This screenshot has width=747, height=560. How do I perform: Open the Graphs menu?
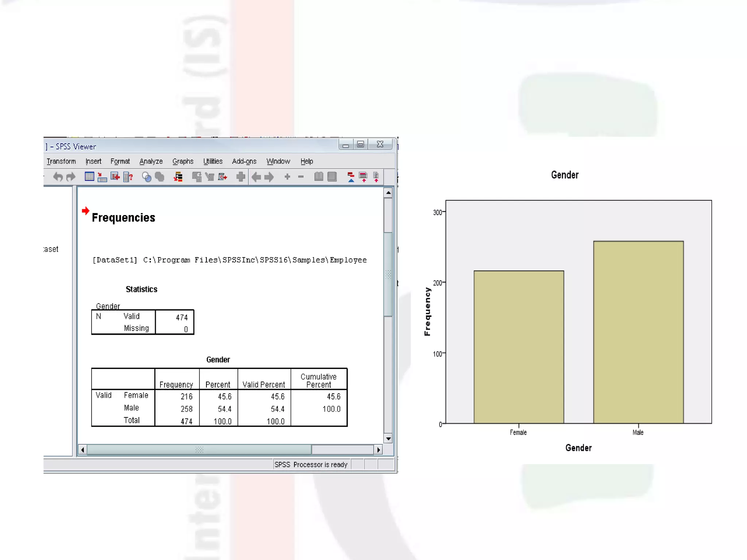click(x=183, y=161)
